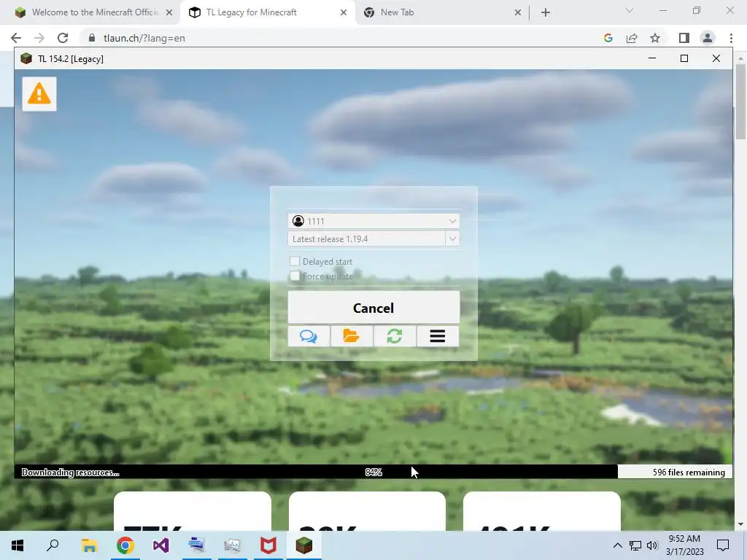Expand the Latest release 1.19.4 dropdown arrow

click(x=452, y=238)
